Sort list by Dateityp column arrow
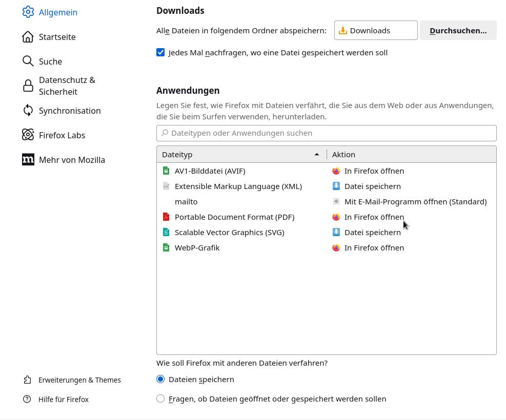 [x=317, y=154]
